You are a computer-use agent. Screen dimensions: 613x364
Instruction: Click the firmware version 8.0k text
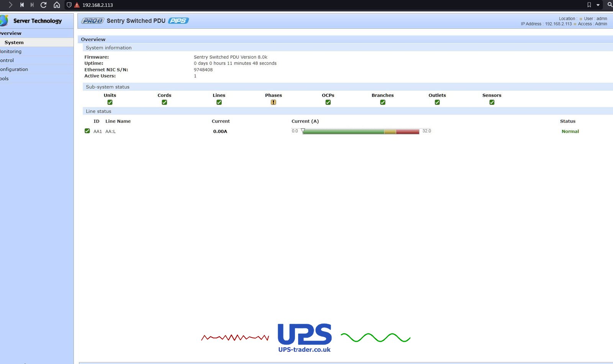pyautogui.click(x=231, y=57)
